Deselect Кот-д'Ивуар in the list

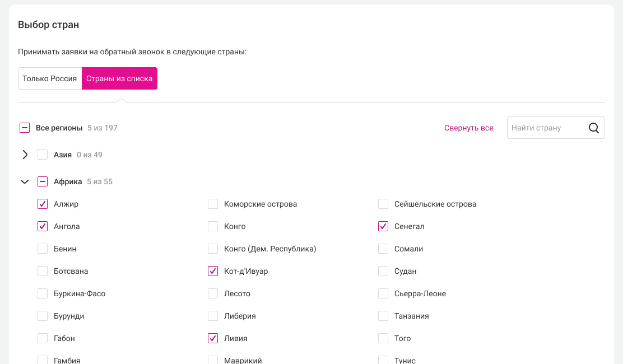[213, 271]
